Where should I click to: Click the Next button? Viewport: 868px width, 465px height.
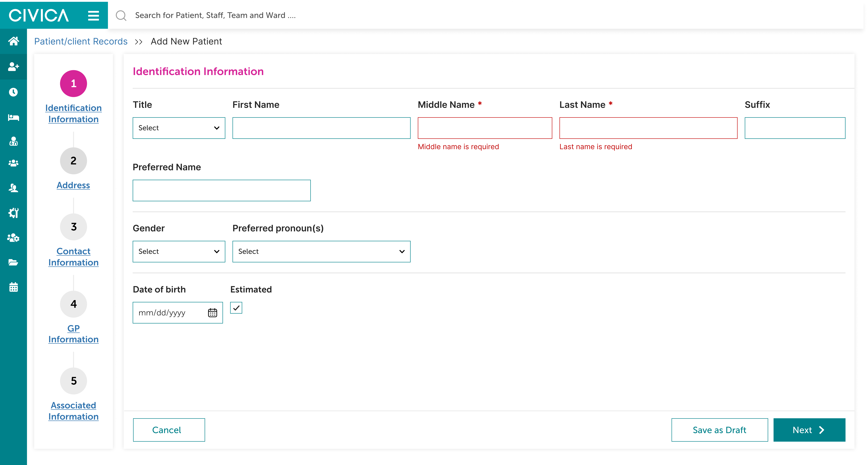tap(809, 430)
